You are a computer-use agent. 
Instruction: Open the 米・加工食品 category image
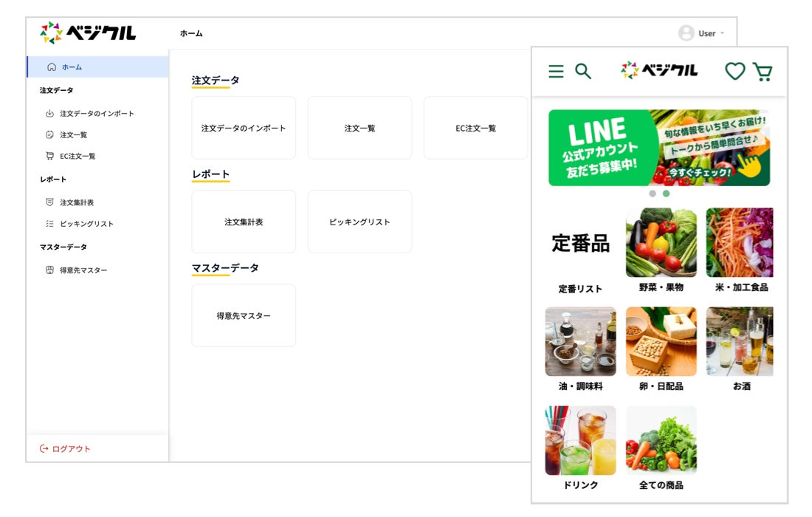pyautogui.click(x=740, y=242)
